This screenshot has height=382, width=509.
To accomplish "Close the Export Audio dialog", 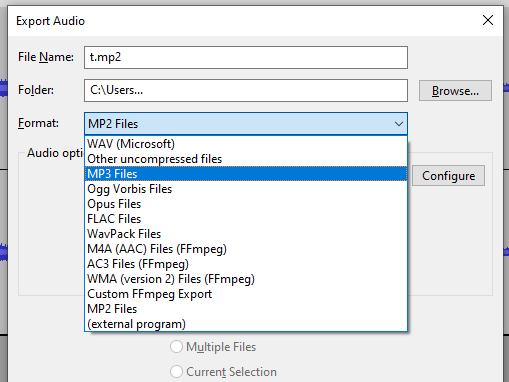I will tap(488, 20).
